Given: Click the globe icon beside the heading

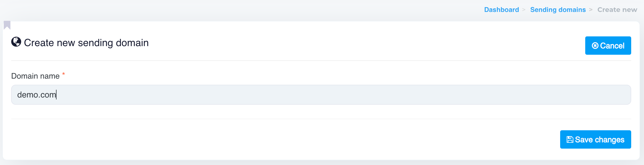Looking at the screenshot, I should [x=16, y=42].
